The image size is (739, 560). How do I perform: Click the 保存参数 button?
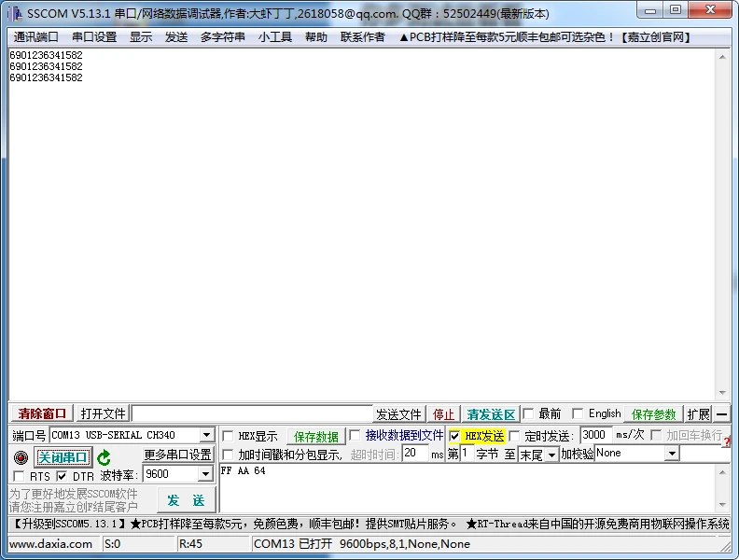click(x=654, y=414)
